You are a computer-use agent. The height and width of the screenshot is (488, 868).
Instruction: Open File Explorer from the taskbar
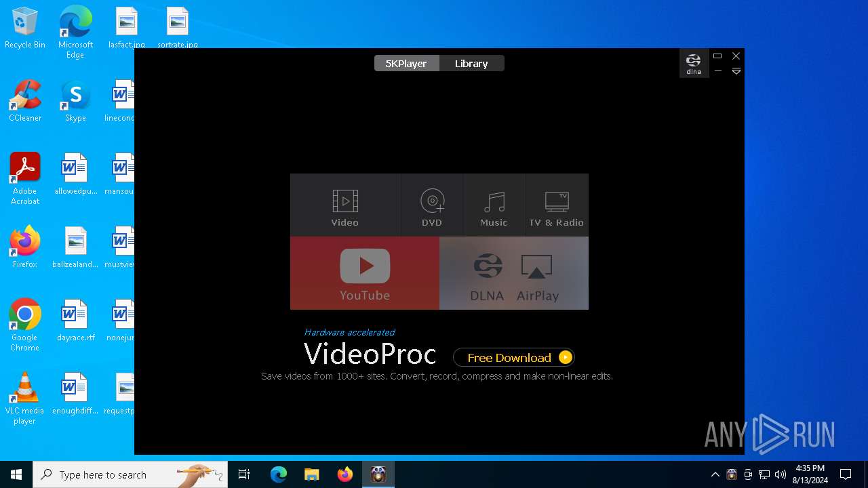312,474
